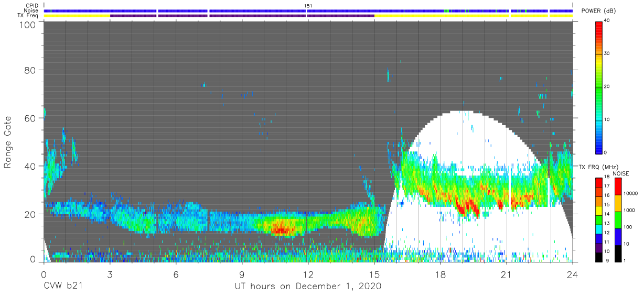Select the "1000" noise tick label
Viewport: 644px width, 297px height.
630,211
